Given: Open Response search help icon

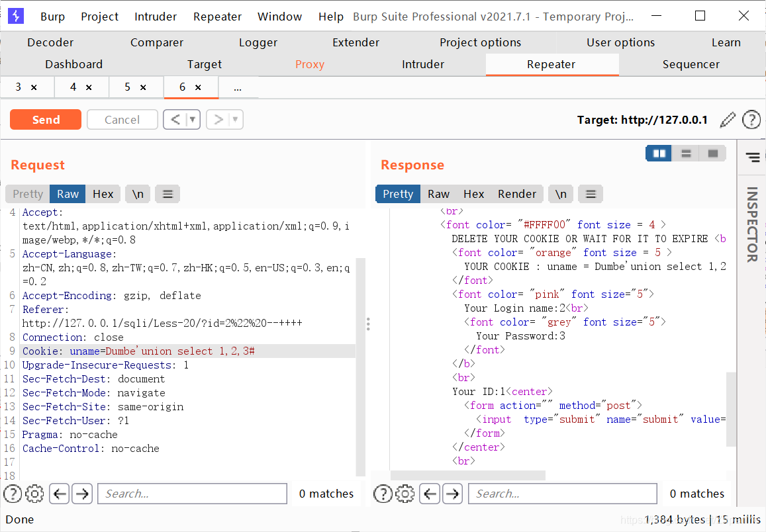Looking at the screenshot, I should click(383, 494).
